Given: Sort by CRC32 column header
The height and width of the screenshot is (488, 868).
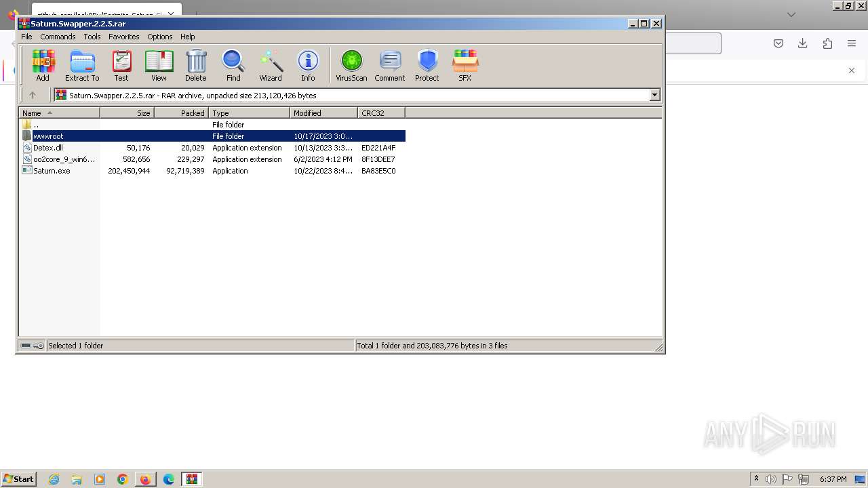Looking at the screenshot, I should (382, 113).
